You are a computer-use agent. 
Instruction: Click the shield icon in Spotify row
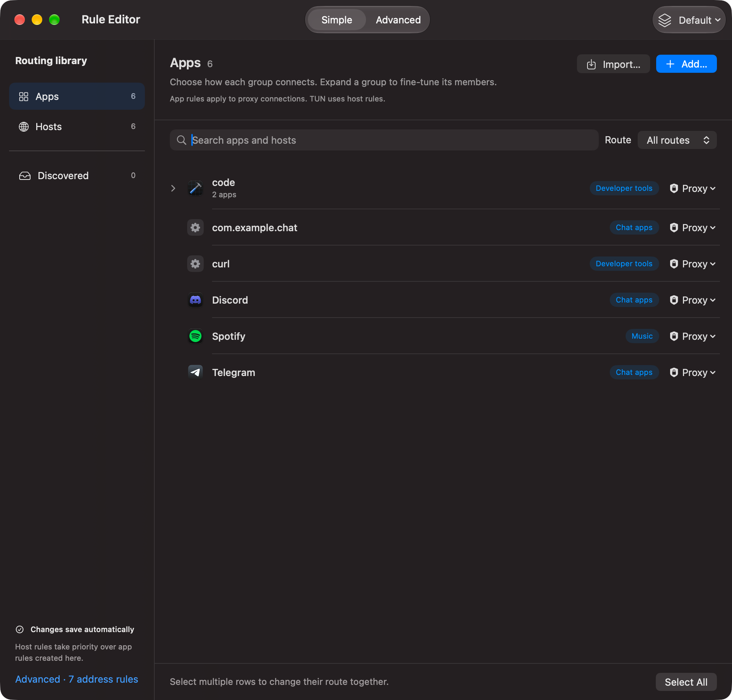pyautogui.click(x=674, y=336)
